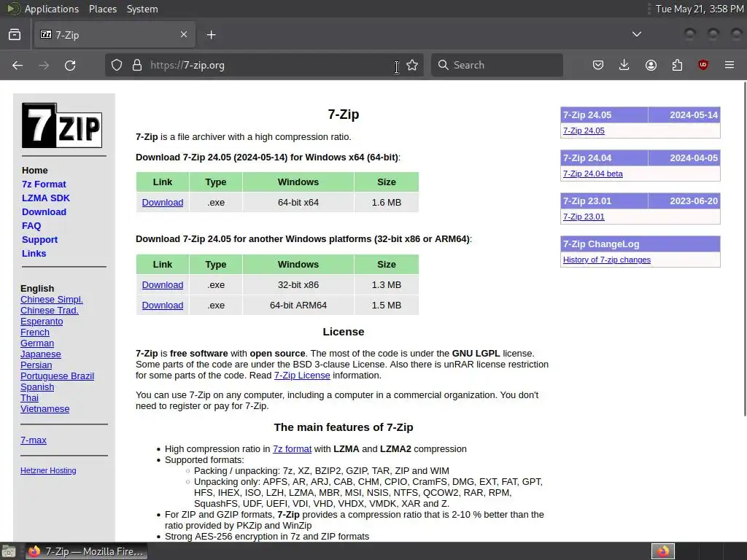The width and height of the screenshot is (747, 560).
Task: Bookmark this page with the star icon
Action: (x=413, y=65)
